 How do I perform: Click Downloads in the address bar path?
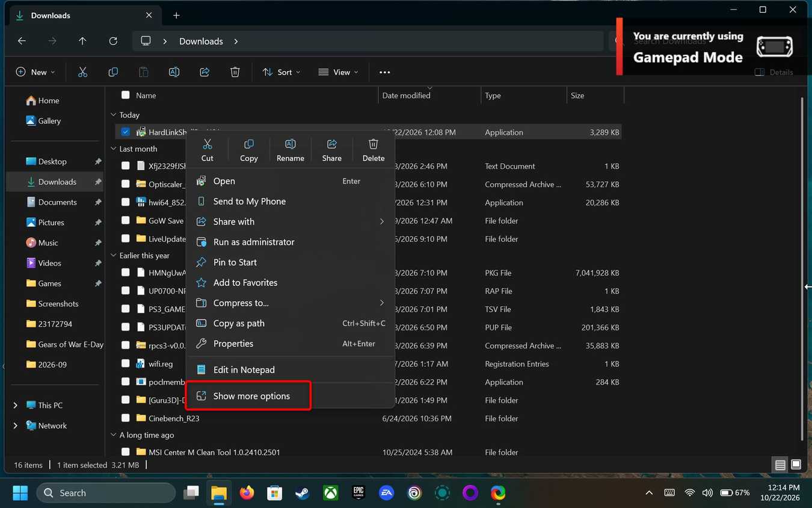click(x=201, y=41)
